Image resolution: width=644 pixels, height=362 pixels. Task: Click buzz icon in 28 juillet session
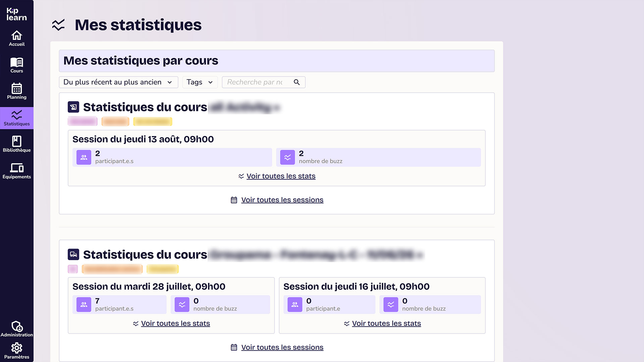[x=182, y=305]
